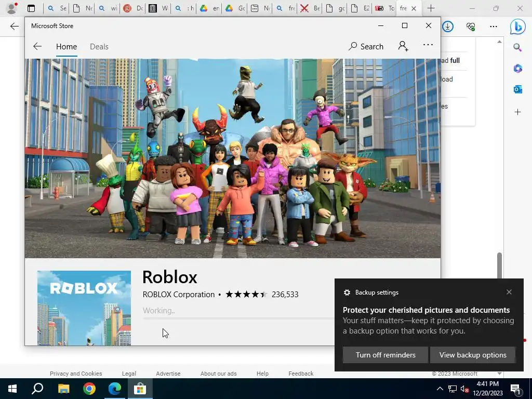
Task: Open the taskbar clock and date
Action: (x=487, y=389)
